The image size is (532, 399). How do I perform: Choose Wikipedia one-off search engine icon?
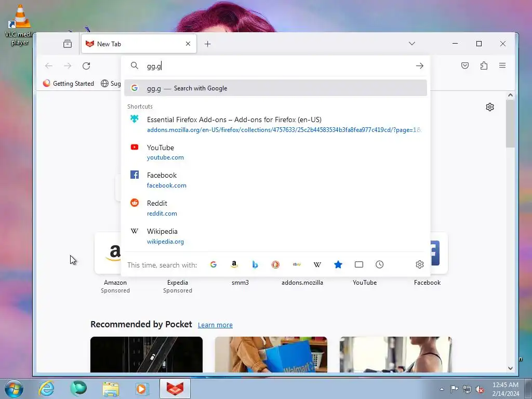(x=317, y=264)
